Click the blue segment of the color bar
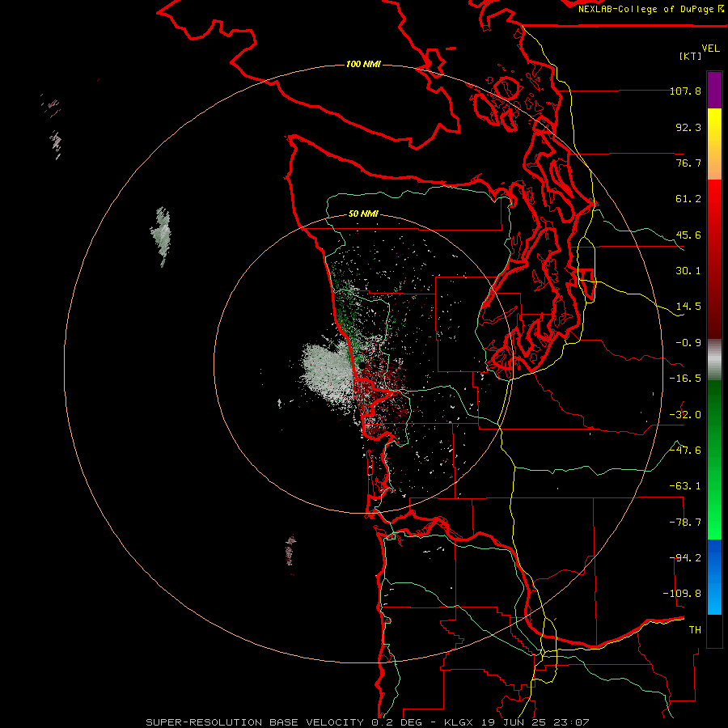The height and width of the screenshot is (728, 728). [x=714, y=577]
